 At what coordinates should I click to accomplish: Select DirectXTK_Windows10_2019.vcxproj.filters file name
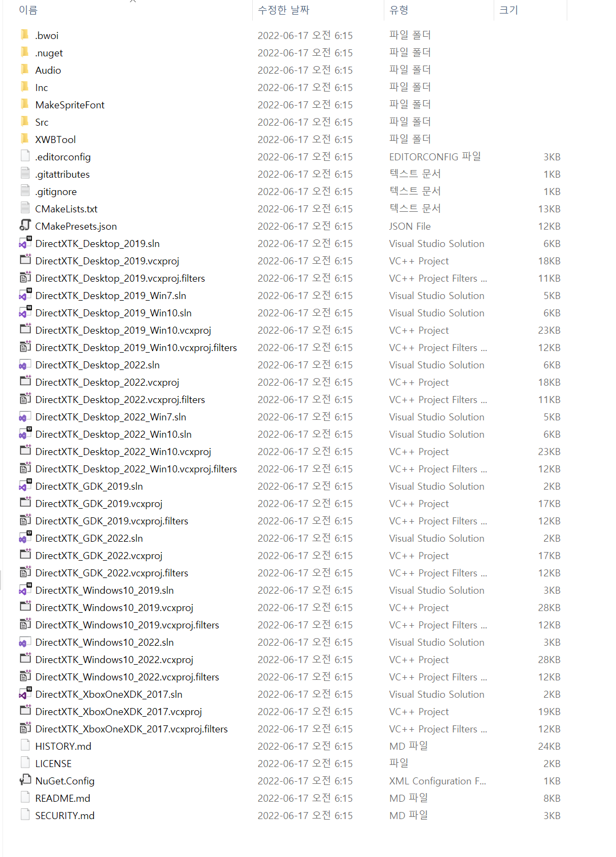[x=127, y=625]
